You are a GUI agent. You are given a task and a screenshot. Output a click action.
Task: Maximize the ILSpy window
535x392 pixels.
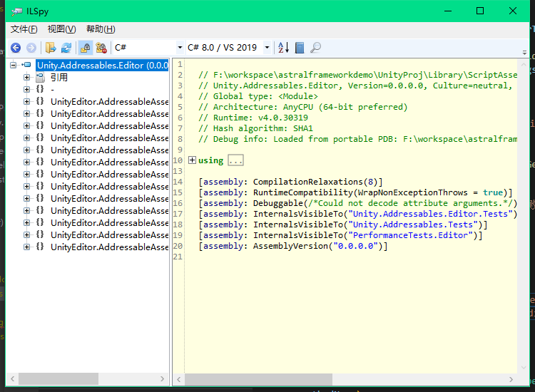[480, 11]
